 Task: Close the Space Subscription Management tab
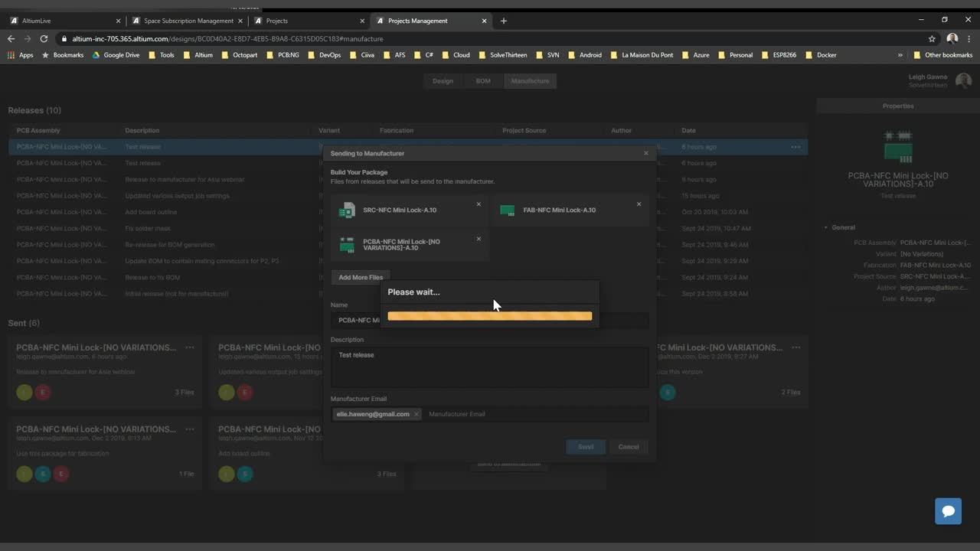[240, 21]
